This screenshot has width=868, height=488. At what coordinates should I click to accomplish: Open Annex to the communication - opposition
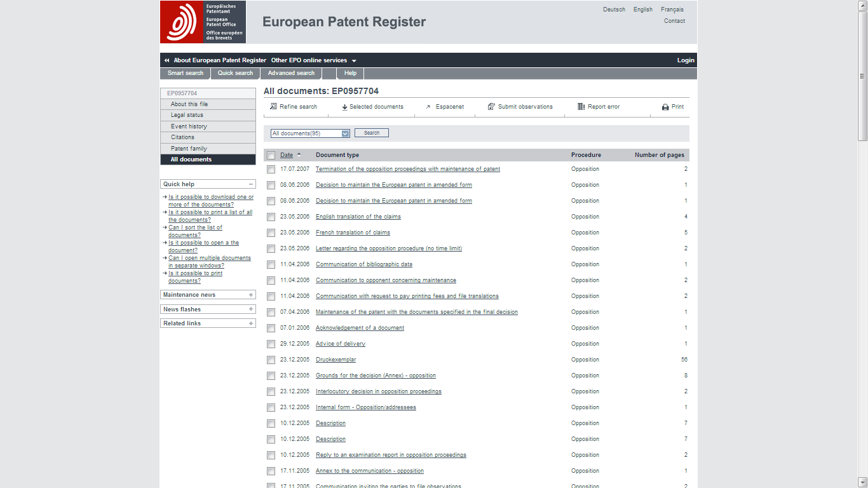pos(370,471)
